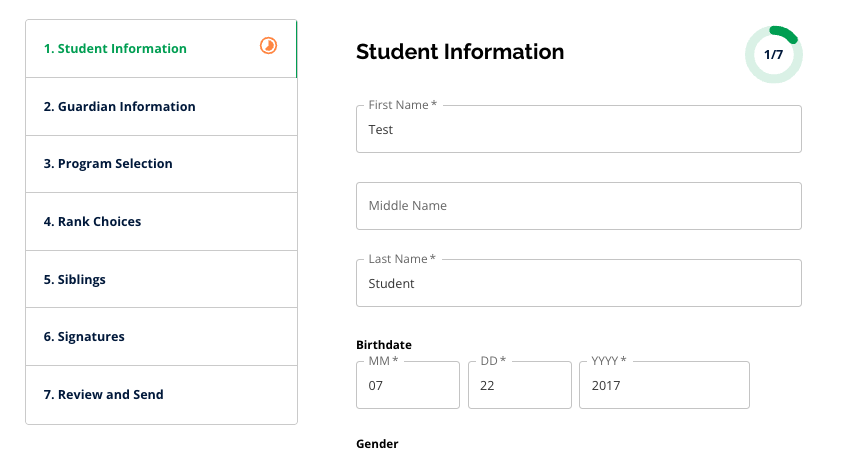The width and height of the screenshot is (853, 450).
Task: Switch to the Rank Choices step
Action: (92, 222)
